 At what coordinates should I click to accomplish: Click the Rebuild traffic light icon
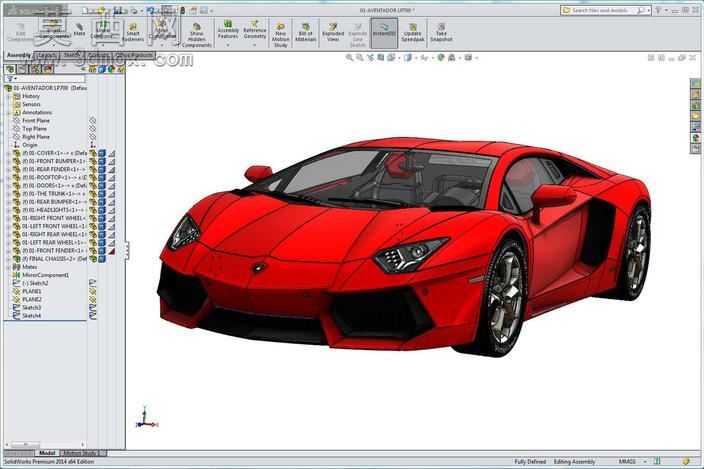(x=183, y=10)
